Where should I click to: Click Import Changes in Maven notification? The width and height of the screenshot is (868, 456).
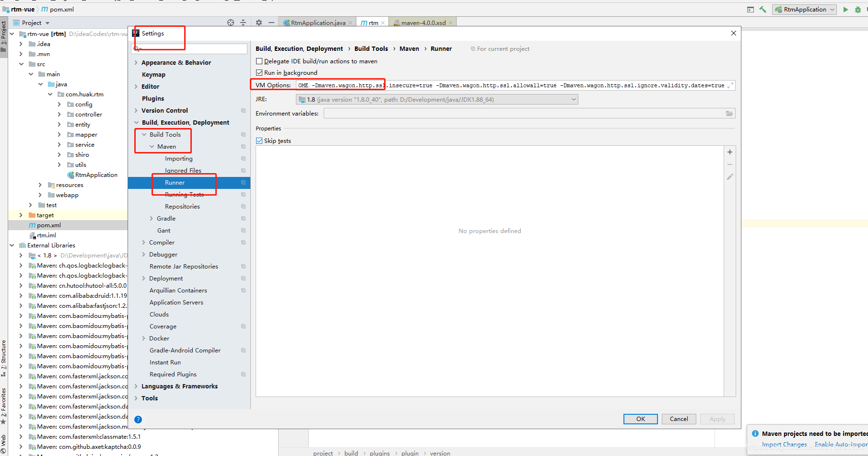pos(784,444)
